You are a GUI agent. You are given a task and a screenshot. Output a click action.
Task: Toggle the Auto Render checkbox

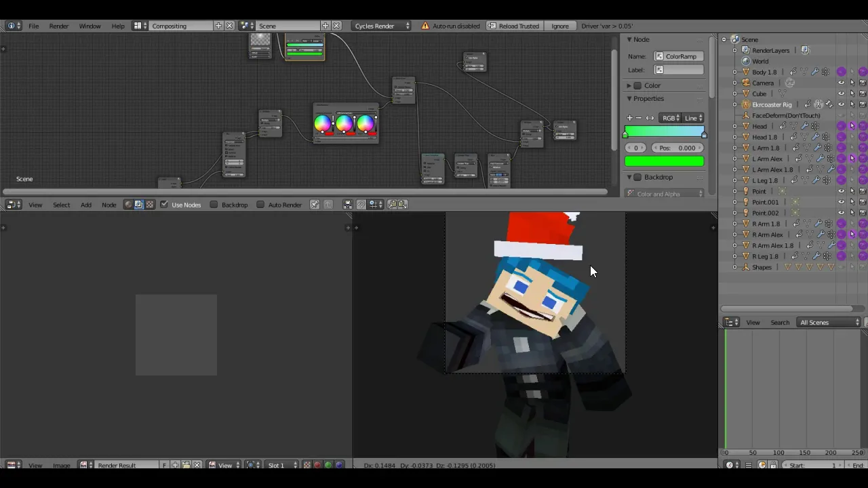(260, 205)
